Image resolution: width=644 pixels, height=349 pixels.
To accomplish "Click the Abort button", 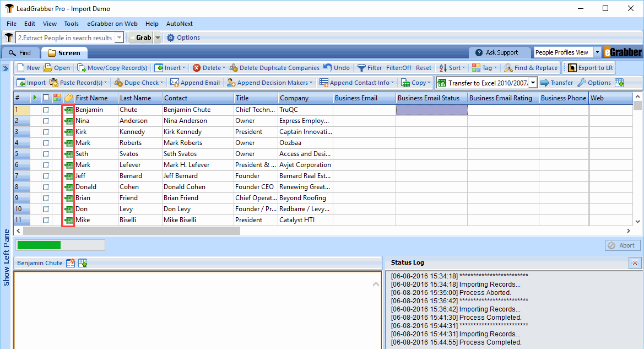I will [622, 245].
